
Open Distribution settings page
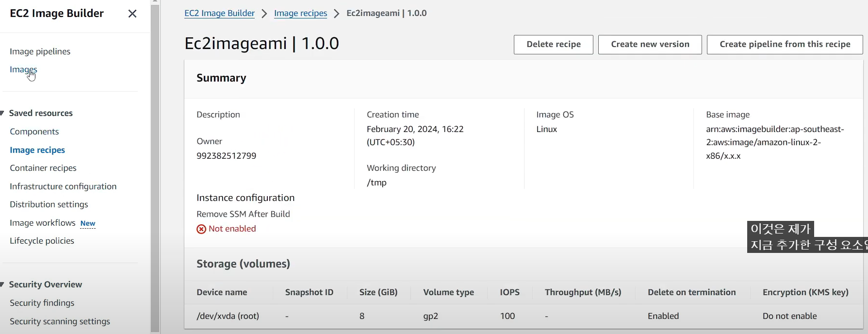[x=49, y=204]
